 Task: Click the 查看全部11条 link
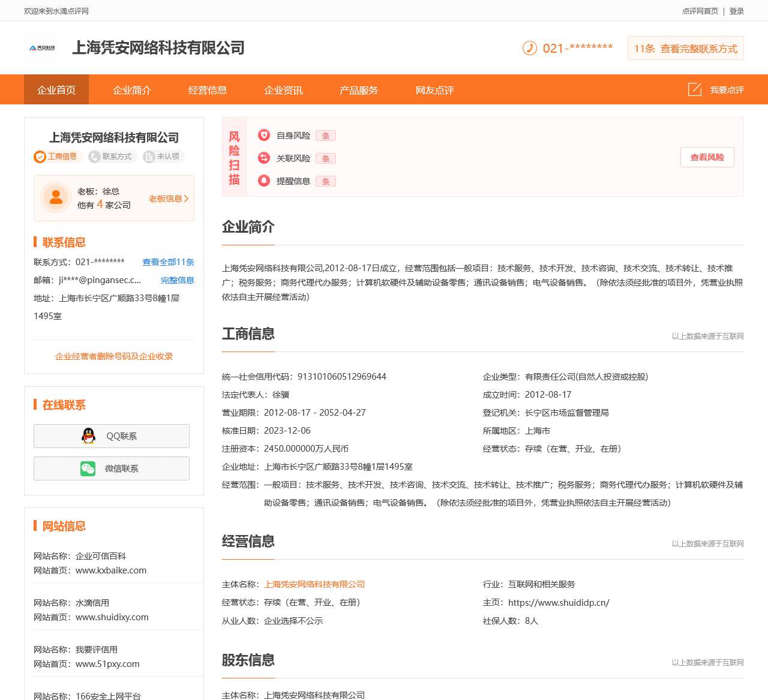[168, 262]
